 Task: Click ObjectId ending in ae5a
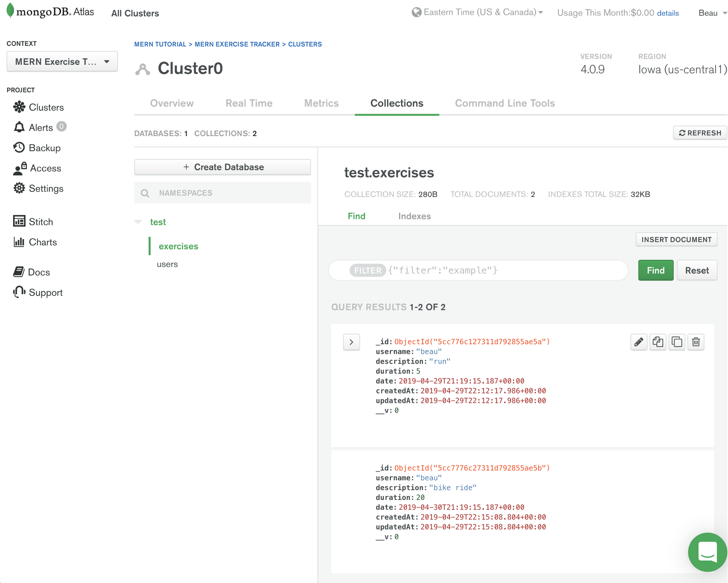tap(472, 342)
